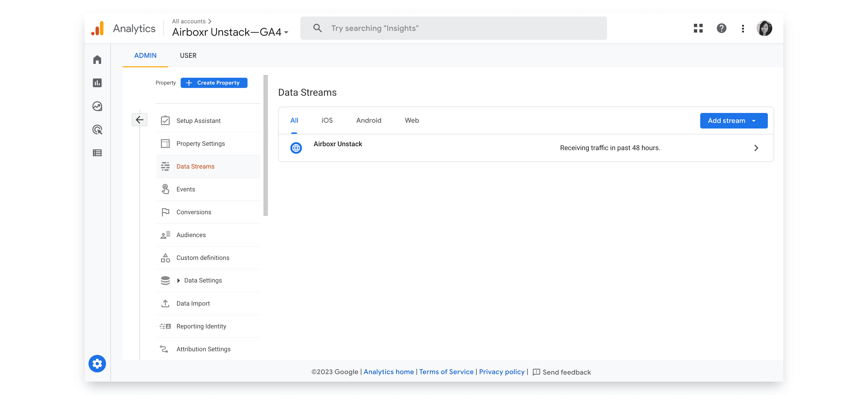Open the Add stream dropdown
868x395 pixels.
(x=734, y=120)
